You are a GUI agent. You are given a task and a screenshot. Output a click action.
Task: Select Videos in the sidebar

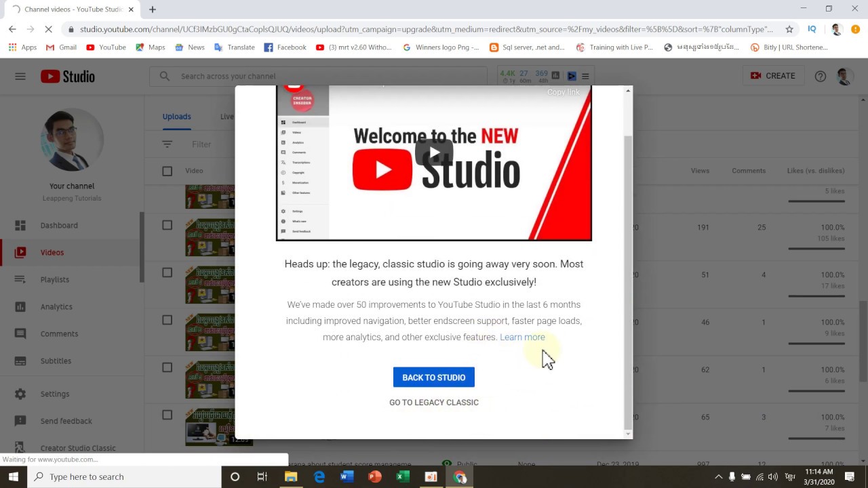coord(52,252)
